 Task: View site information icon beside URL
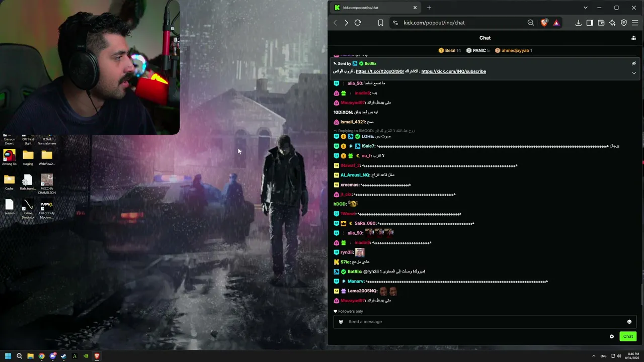[x=395, y=23]
